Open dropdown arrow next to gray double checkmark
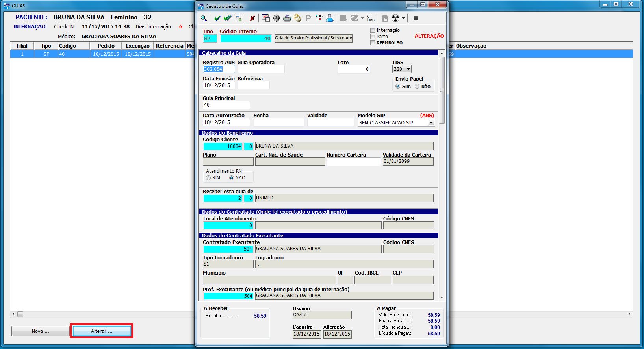This screenshot has height=349, width=644. click(x=362, y=18)
